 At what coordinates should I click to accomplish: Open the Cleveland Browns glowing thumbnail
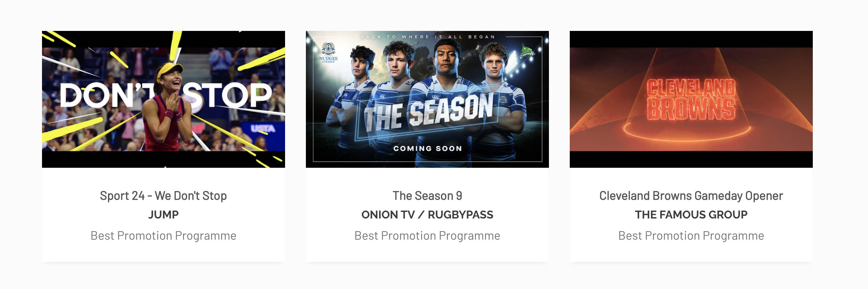pos(691,99)
